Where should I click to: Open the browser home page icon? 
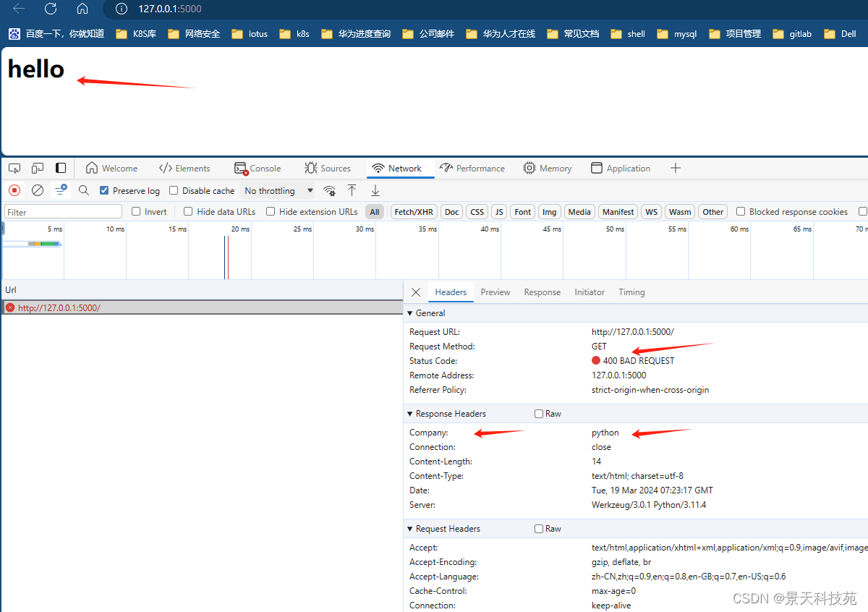click(x=82, y=9)
